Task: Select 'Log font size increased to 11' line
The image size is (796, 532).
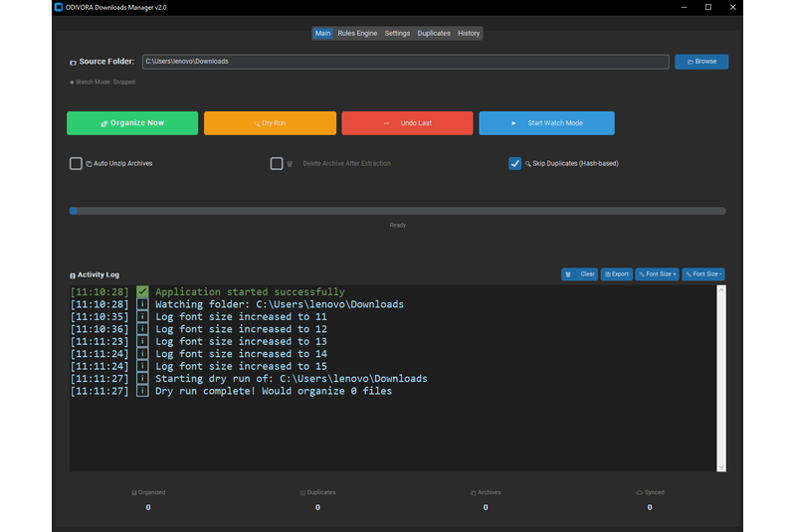Action: 241,317
